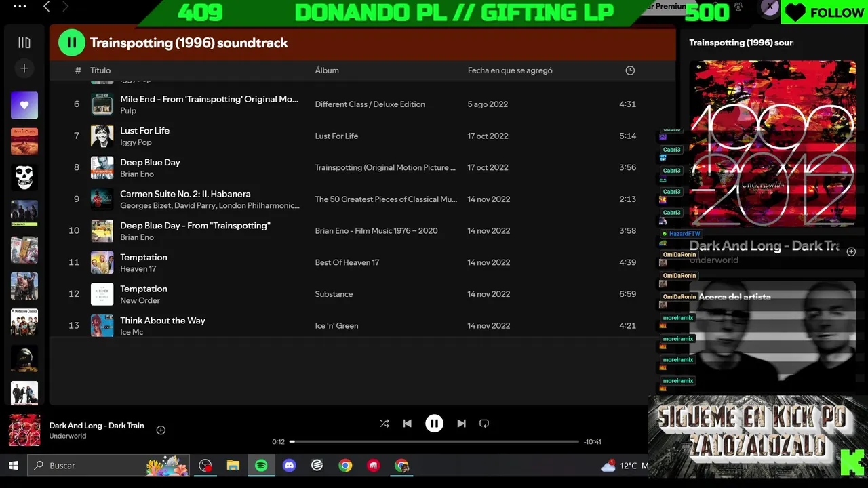Viewport: 868px width, 488px height.
Task: Open Best Of Heaven 17 album link
Action: coord(347,262)
